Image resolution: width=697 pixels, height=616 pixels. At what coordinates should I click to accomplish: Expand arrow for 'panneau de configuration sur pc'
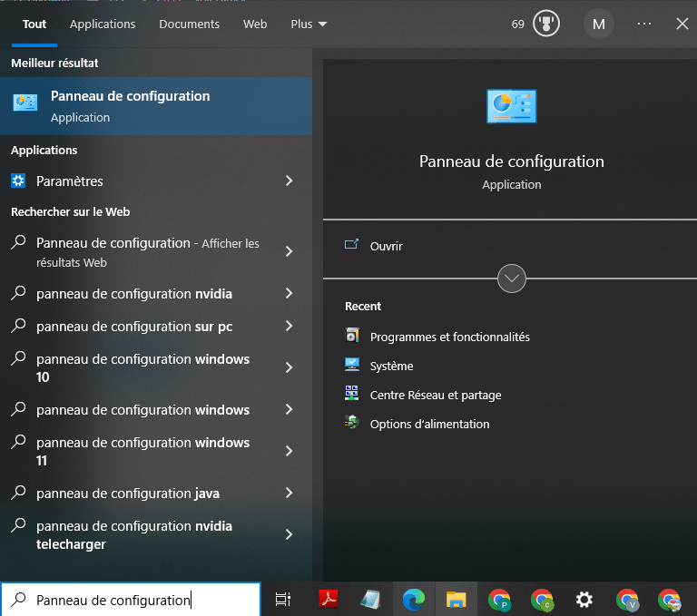(289, 327)
